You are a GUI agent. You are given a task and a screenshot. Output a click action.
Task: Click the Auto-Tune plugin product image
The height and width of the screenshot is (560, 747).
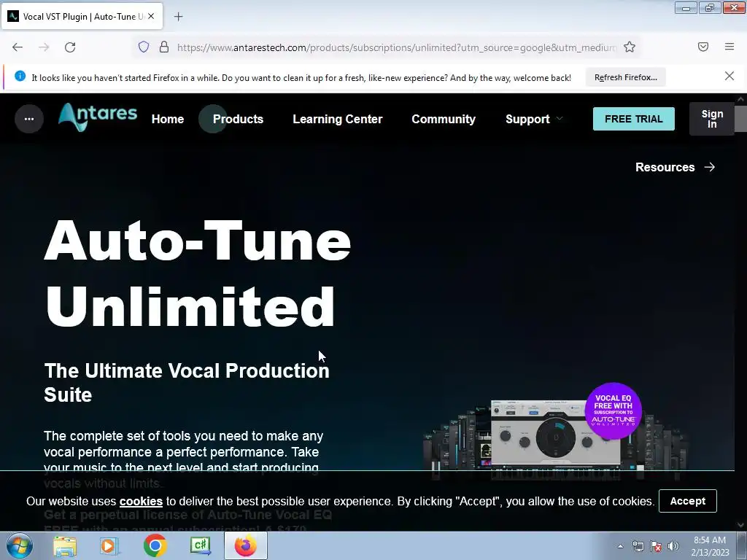tap(555, 439)
